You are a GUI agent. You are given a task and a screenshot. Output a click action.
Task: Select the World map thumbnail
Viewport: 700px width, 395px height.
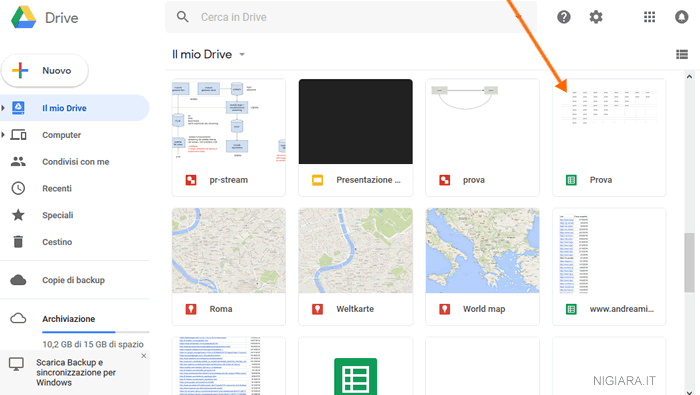pyautogui.click(x=482, y=250)
